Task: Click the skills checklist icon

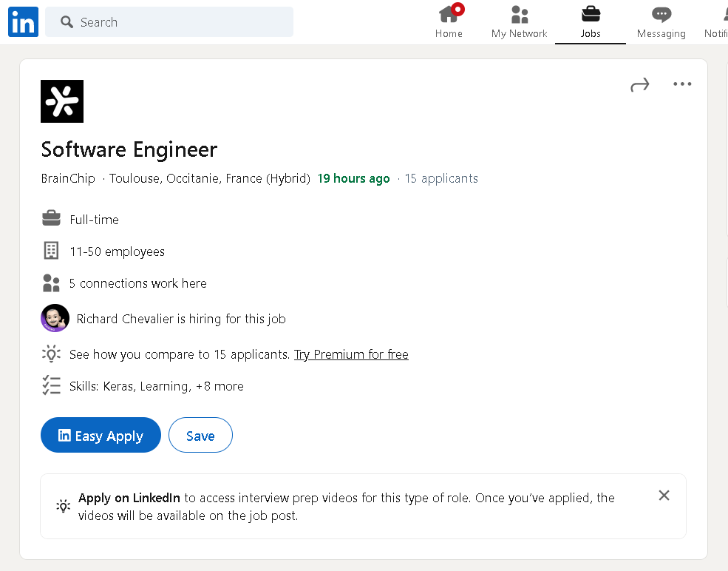Action: point(51,386)
